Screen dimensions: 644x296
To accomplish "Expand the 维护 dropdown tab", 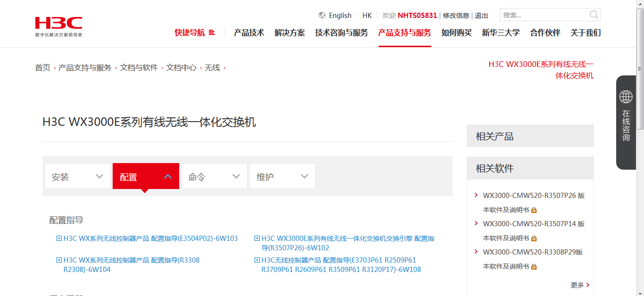I will [282, 176].
